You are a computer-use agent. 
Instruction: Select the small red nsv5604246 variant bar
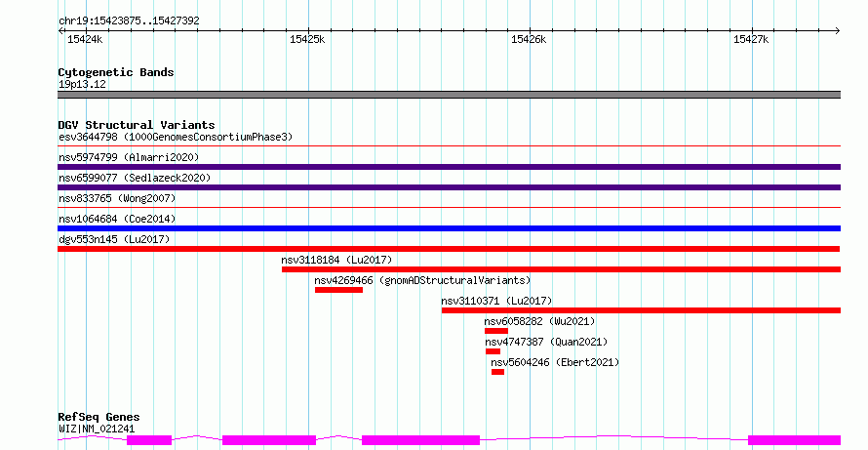[497, 372]
